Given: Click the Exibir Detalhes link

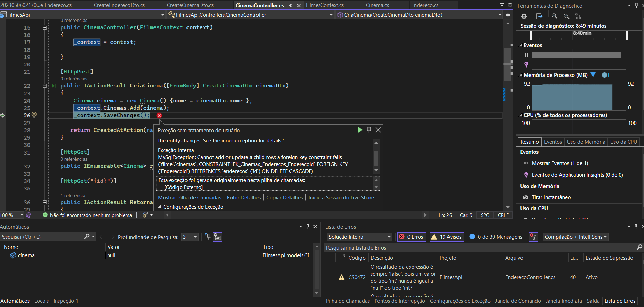Looking at the screenshot, I should point(244,197).
